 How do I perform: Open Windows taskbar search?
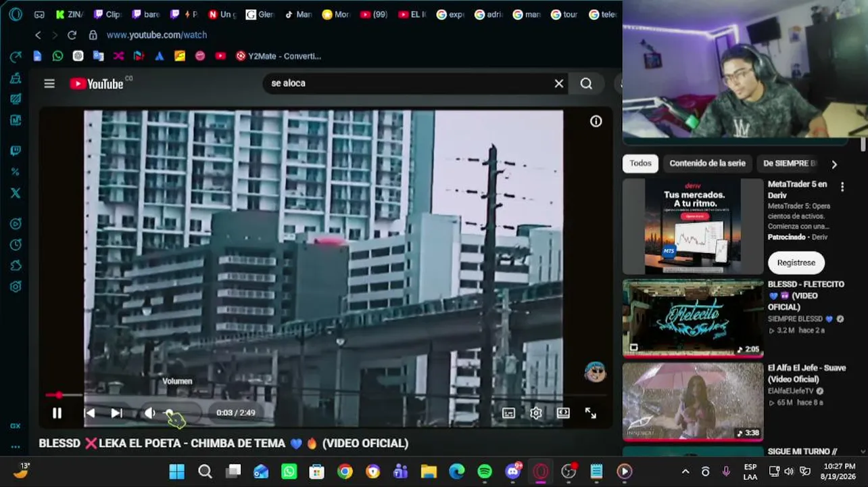click(x=205, y=471)
